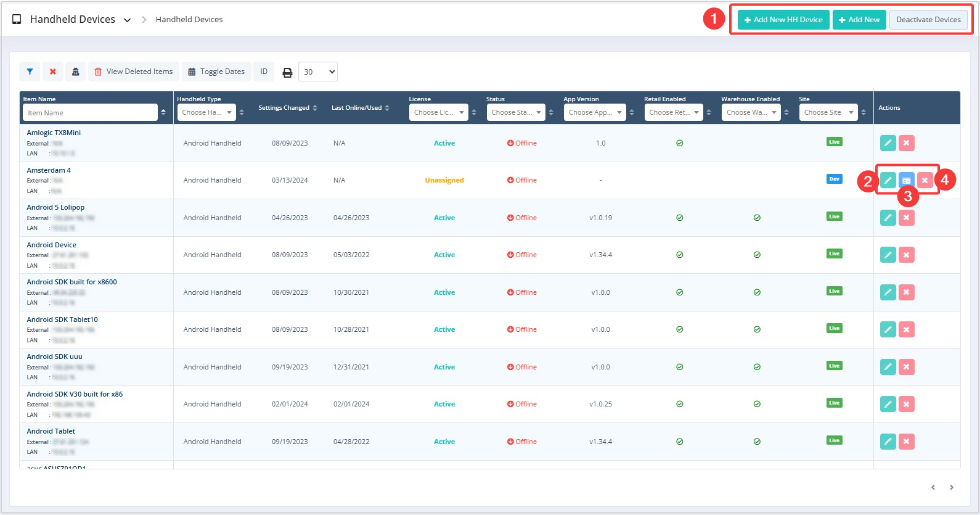This screenshot has width=980, height=515.
Task: Click Add New HH Device button
Action: tap(783, 20)
